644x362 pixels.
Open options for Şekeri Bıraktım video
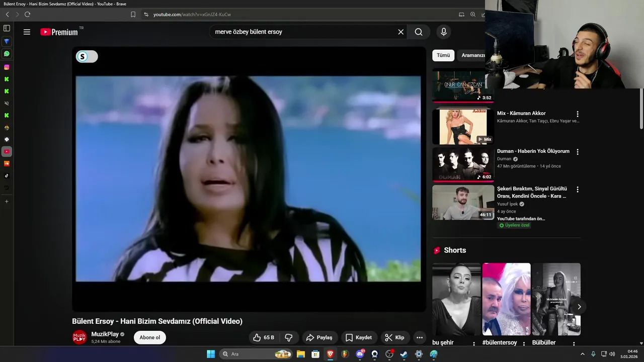(578, 190)
